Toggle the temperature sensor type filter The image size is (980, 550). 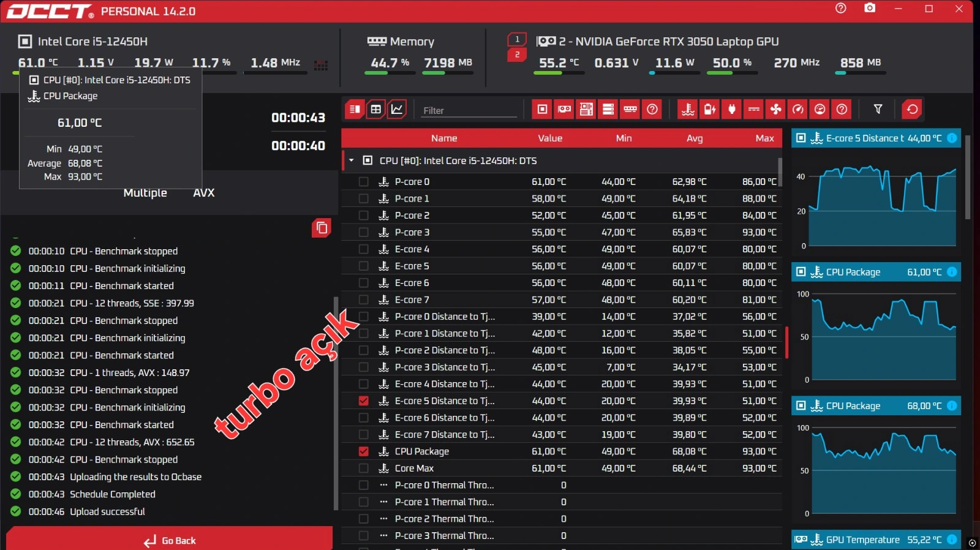coord(688,110)
